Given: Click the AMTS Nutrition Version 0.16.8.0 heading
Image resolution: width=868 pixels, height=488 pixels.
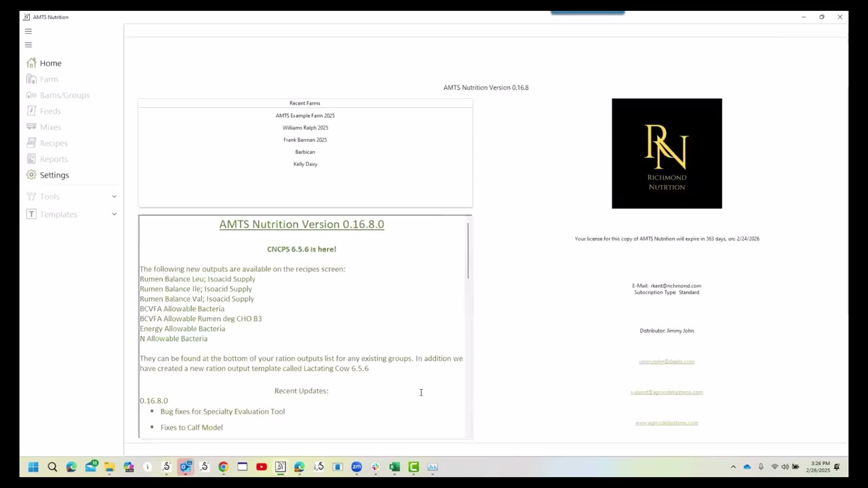Looking at the screenshot, I should [302, 224].
